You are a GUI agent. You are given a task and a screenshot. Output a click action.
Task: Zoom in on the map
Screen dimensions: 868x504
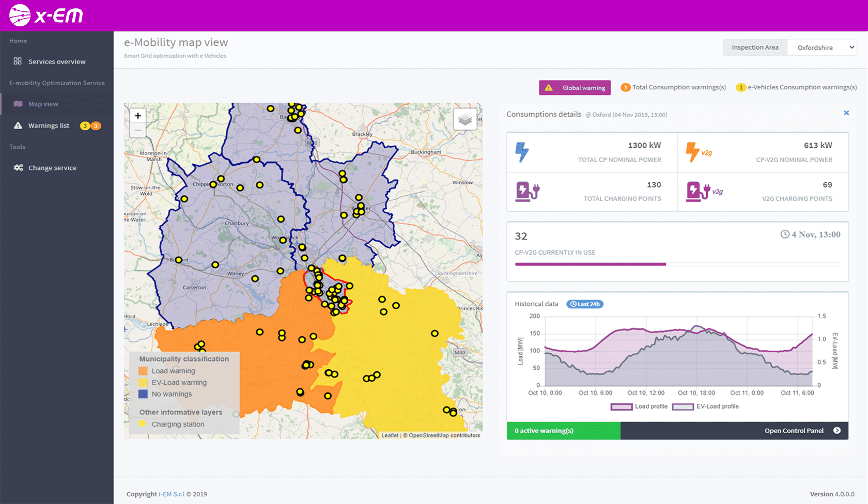pyautogui.click(x=138, y=116)
